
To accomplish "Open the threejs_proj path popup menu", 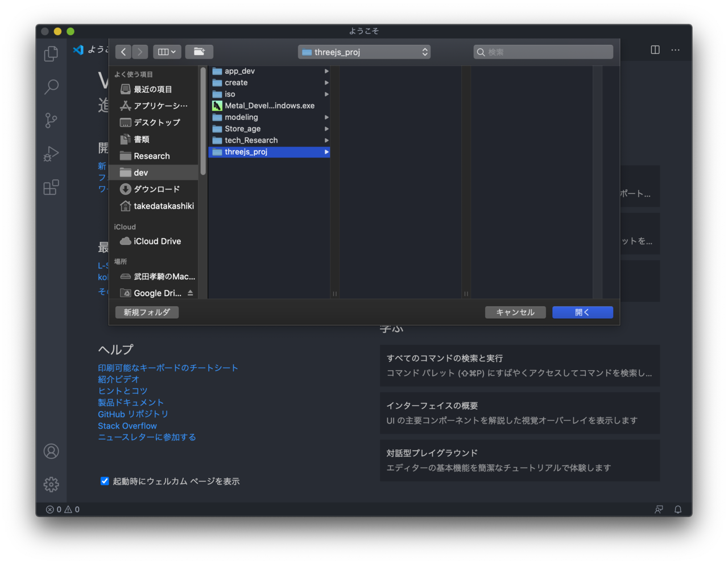I will [x=364, y=52].
